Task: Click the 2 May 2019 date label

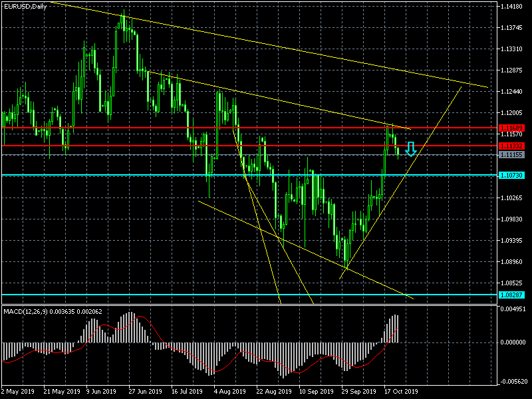Action: (x=18, y=392)
